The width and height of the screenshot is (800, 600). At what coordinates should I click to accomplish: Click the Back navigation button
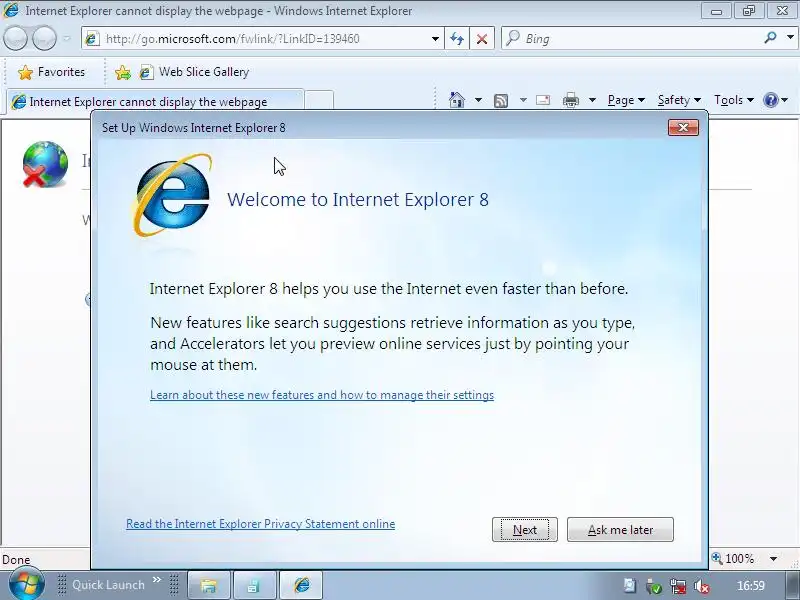[x=15, y=38]
